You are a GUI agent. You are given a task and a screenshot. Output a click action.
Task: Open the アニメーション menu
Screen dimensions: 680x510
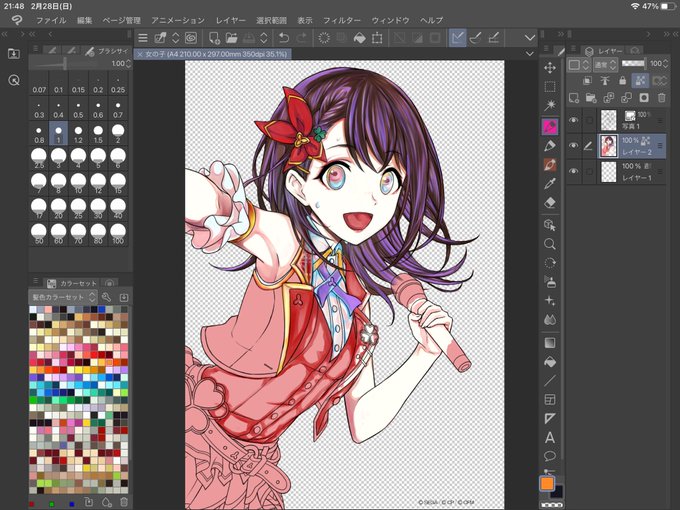(x=178, y=20)
